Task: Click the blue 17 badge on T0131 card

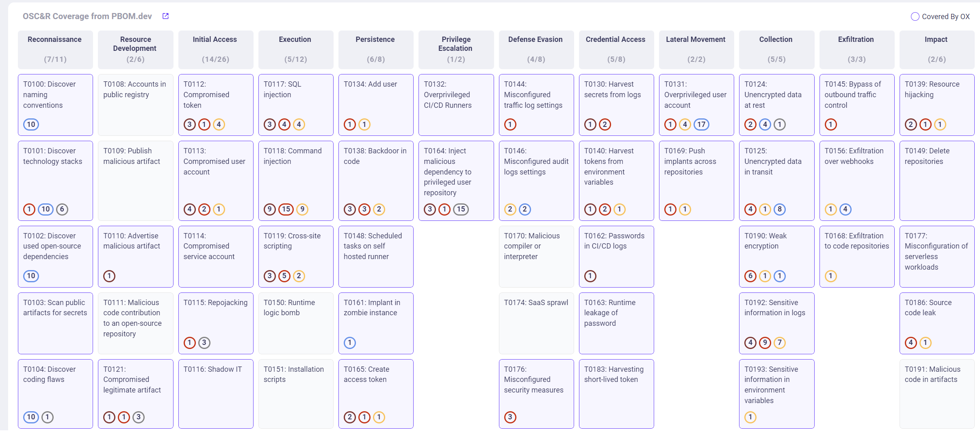Action: [701, 124]
